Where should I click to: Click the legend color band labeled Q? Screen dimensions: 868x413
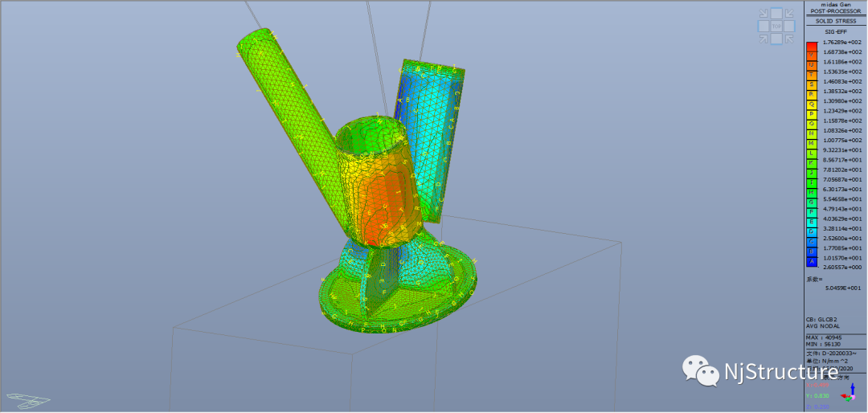click(812, 105)
